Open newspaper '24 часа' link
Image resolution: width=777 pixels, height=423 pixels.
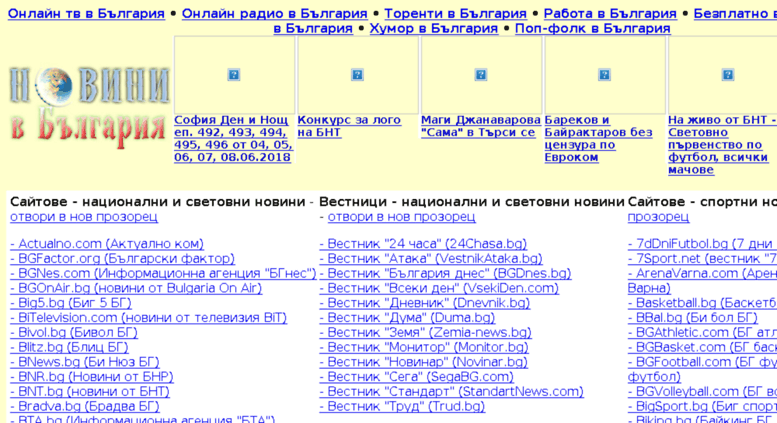(x=423, y=244)
